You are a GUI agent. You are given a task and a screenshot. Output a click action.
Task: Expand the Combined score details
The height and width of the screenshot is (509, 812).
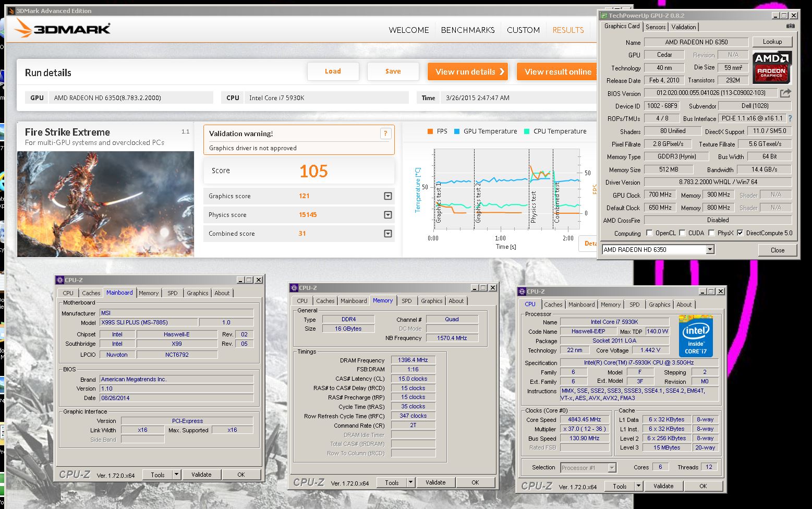coord(388,234)
